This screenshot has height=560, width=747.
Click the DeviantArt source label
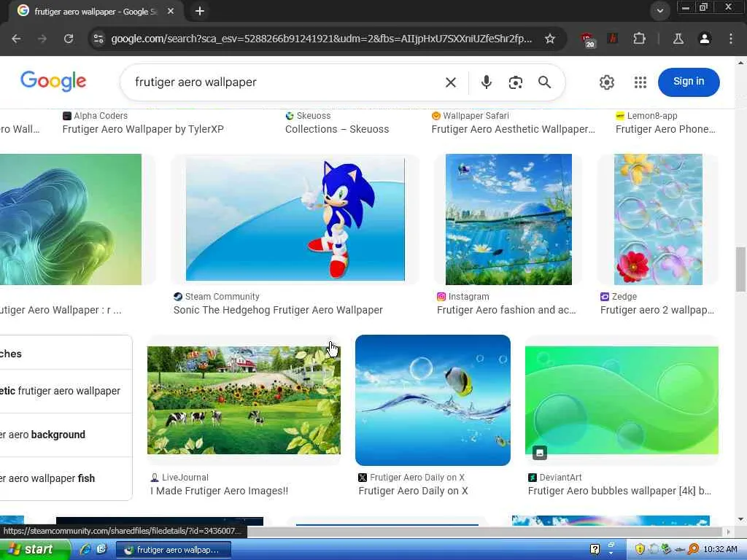point(560,478)
